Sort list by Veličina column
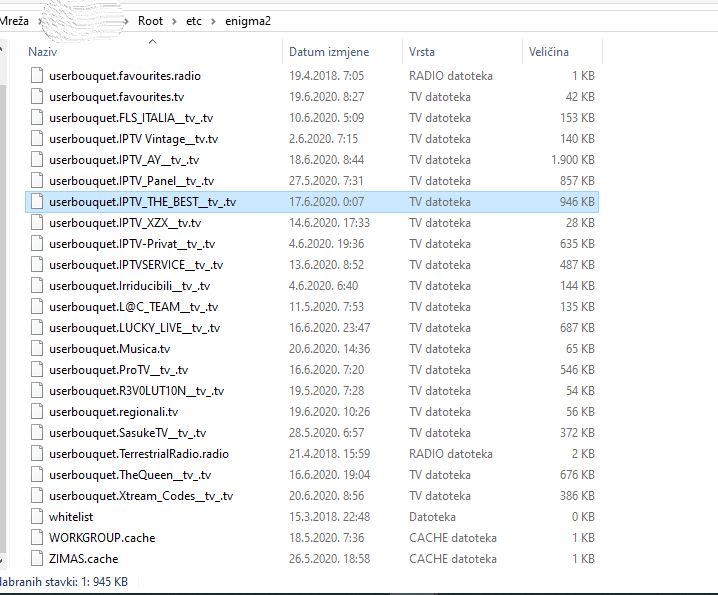 coord(548,52)
